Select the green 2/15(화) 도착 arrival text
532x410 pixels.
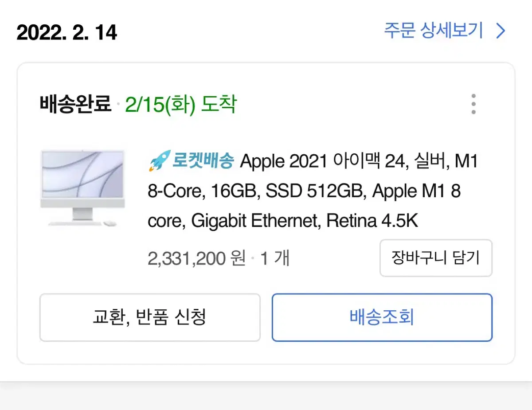181,105
